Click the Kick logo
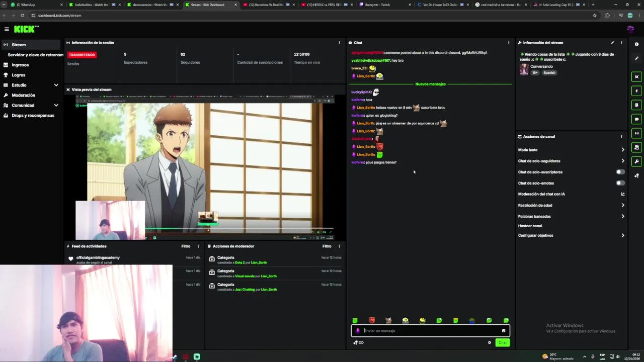 click(26, 29)
